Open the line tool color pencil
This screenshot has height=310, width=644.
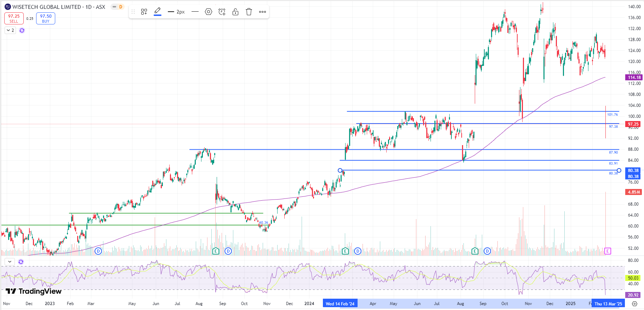[x=158, y=12]
